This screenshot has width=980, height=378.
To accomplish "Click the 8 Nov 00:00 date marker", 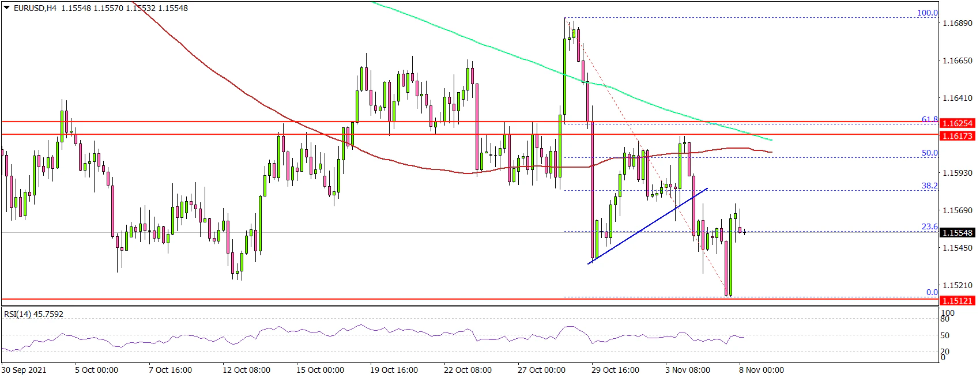I will tap(762, 370).
